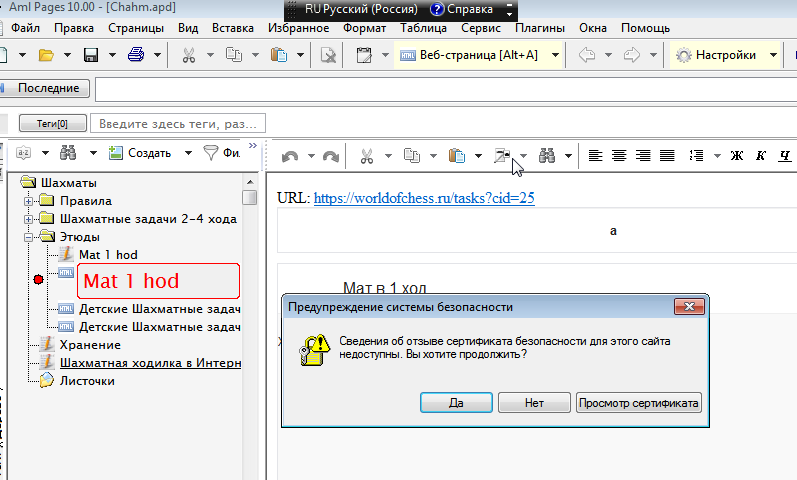Click the Настройки settings button
This screenshot has height=480, width=797.
pos(717,55)
